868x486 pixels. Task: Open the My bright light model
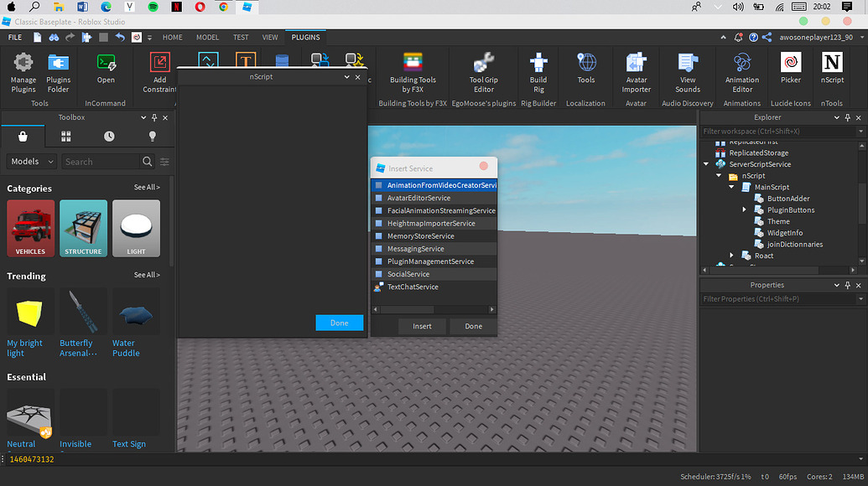[30, 323]
